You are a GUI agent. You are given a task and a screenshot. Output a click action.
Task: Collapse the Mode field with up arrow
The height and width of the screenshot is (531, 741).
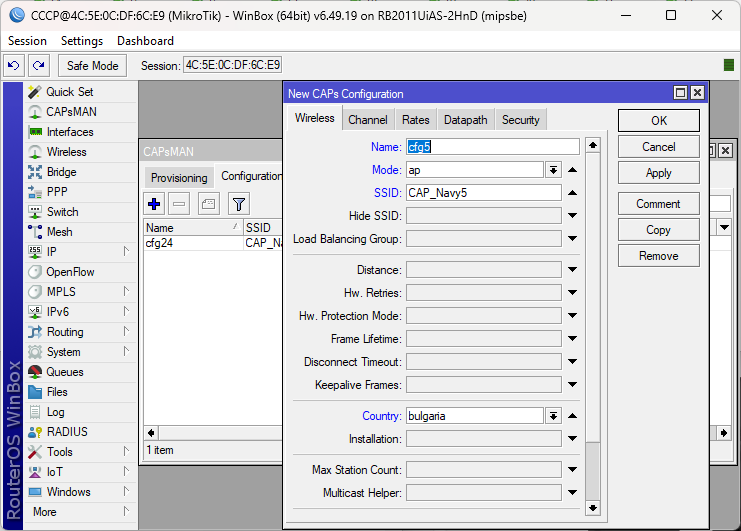(572, 170)
